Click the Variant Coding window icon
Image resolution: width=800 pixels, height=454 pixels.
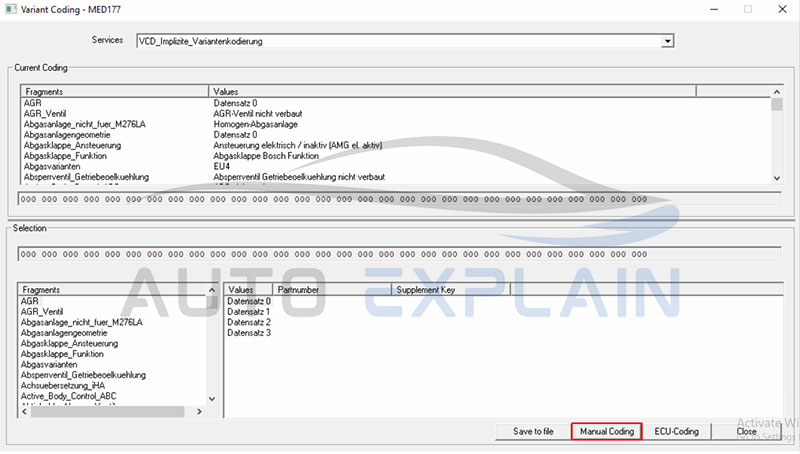[11, 9]
